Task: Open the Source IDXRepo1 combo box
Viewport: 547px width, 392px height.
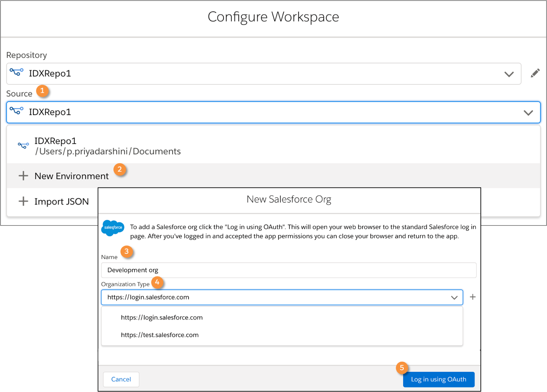Action: click(x=273, y=112)
